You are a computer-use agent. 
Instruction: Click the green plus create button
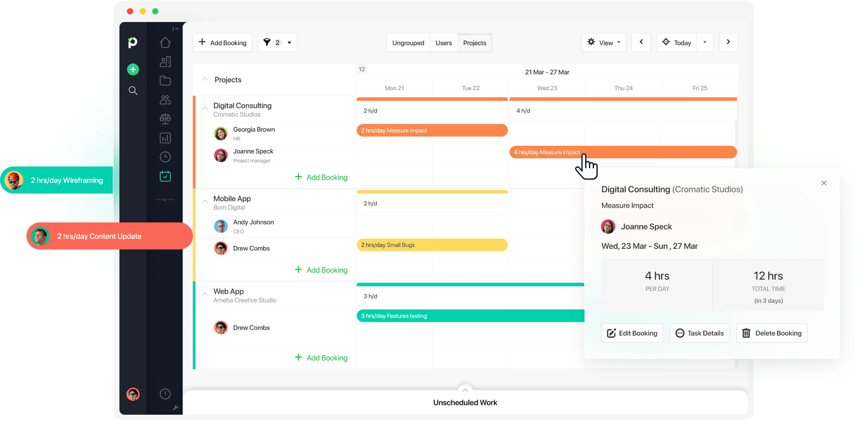133,69
